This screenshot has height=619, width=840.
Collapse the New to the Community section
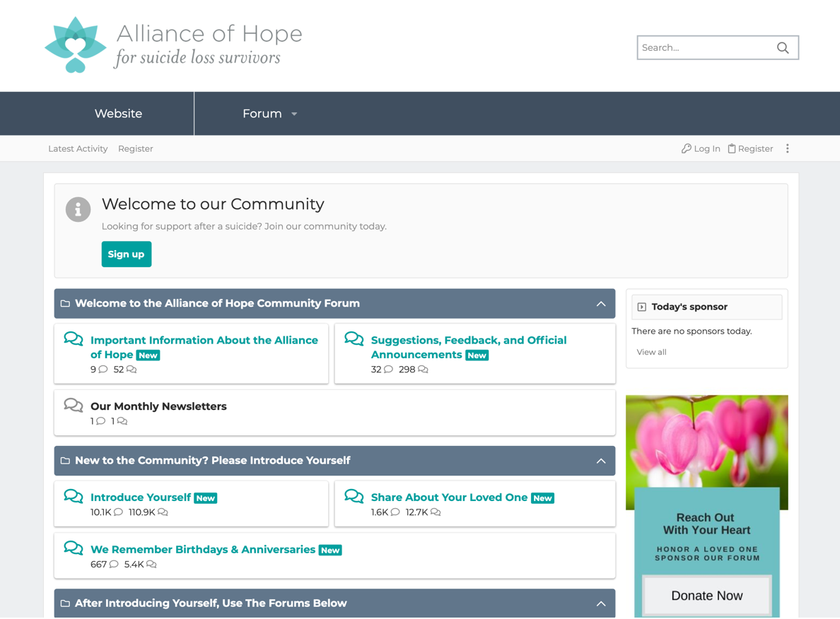(x=601, y=460)
